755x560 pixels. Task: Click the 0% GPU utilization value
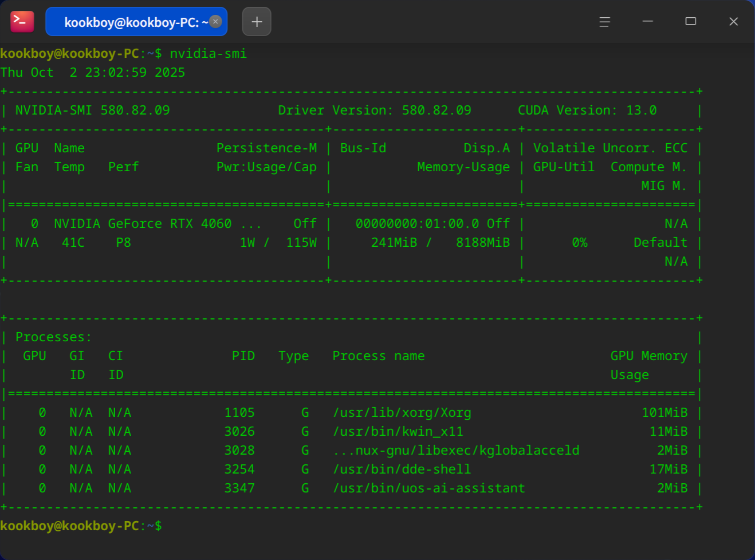click(580, 243)
